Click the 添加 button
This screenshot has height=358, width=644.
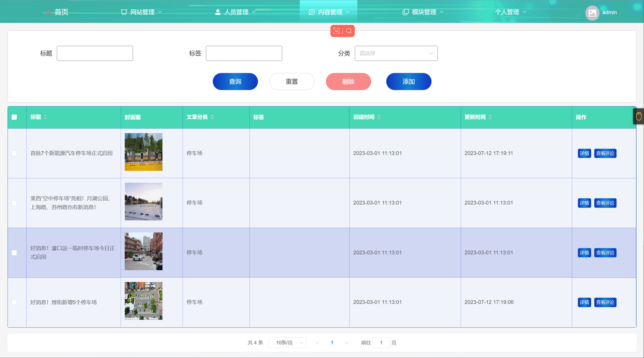pyautogui.click(x=409, y=82)
